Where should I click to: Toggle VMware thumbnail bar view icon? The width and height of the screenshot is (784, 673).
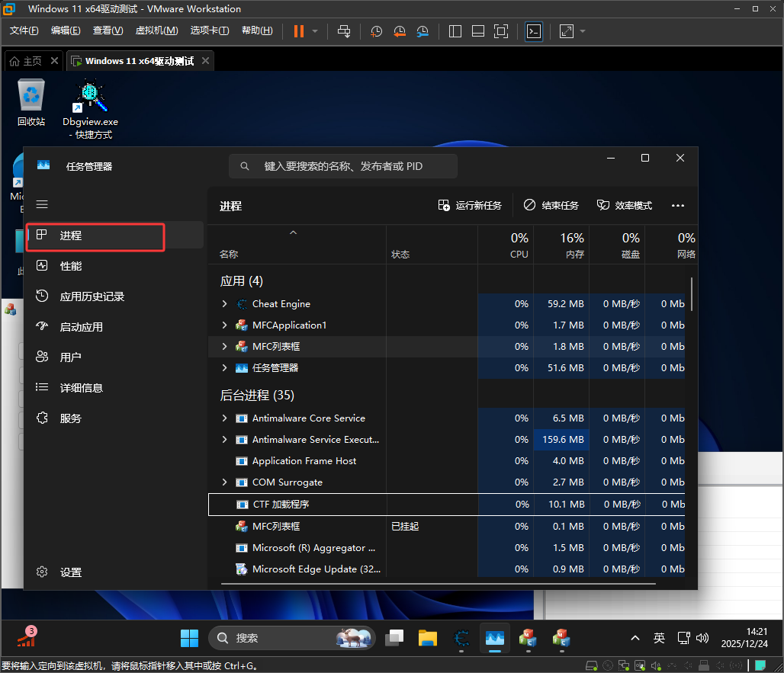click(478, 31)
